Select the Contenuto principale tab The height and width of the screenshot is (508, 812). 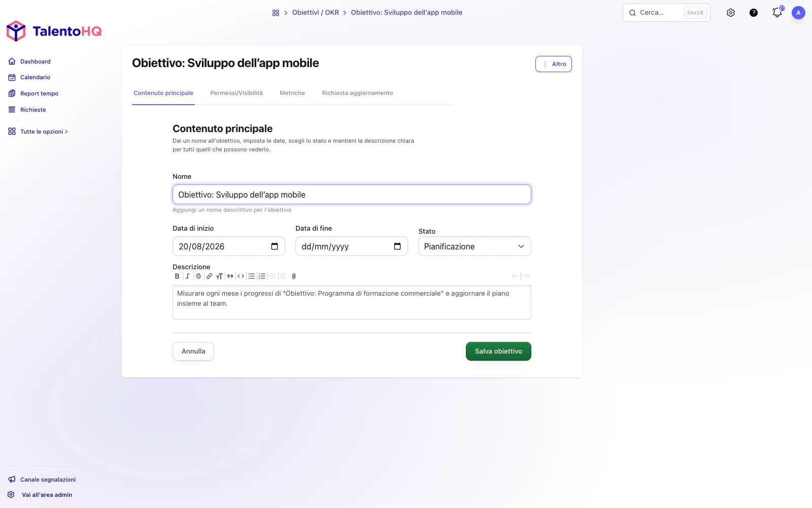(x=163, y=93)
